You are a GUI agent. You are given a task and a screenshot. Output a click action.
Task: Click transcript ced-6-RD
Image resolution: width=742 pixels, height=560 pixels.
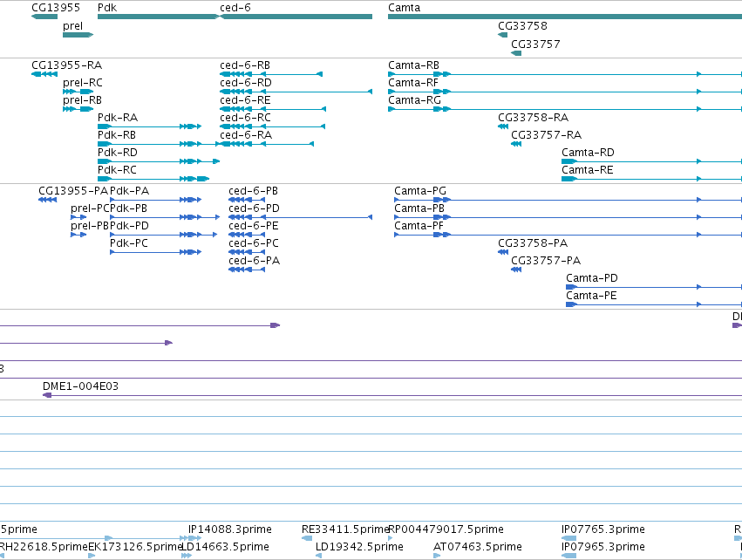click(x=246, y=83)
